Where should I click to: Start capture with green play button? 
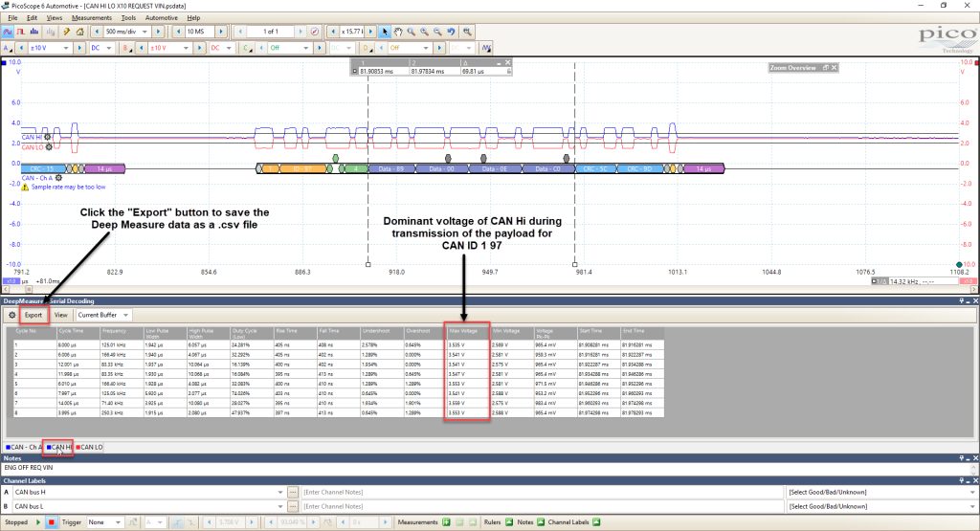38,522
